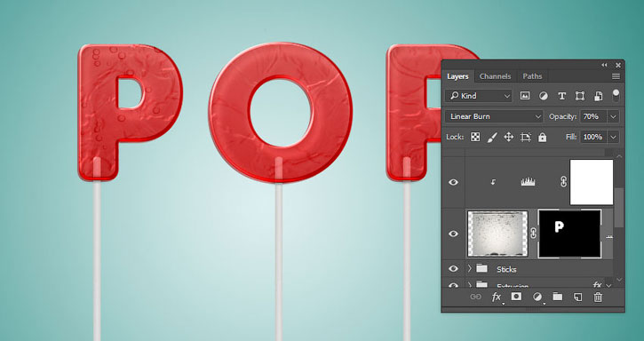Create a new group
Image resolution: width=644 pixels, height=341 pixels.
coord(557,297)
